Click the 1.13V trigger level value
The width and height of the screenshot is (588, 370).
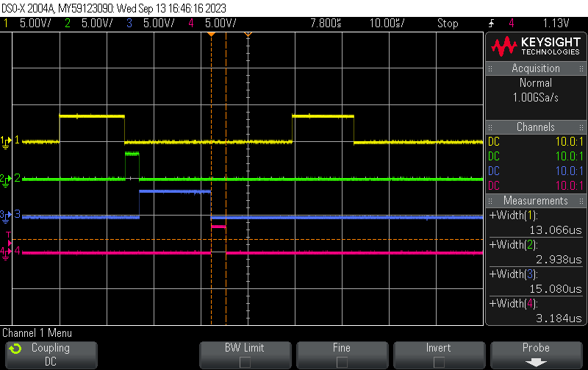coord(553,24)
